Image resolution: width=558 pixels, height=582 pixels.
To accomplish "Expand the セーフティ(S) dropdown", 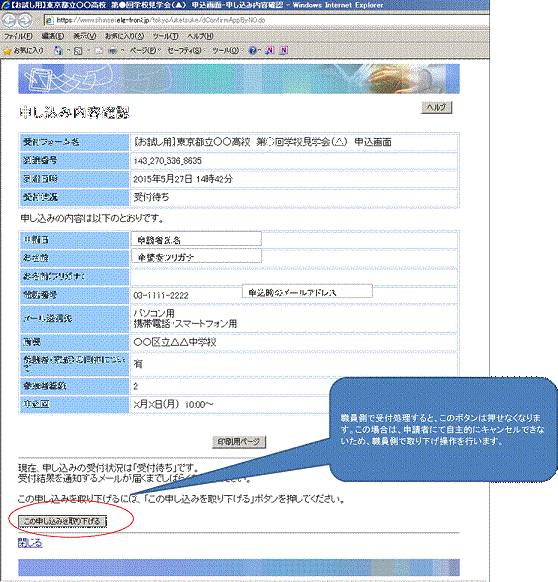I will pos(185,50).
